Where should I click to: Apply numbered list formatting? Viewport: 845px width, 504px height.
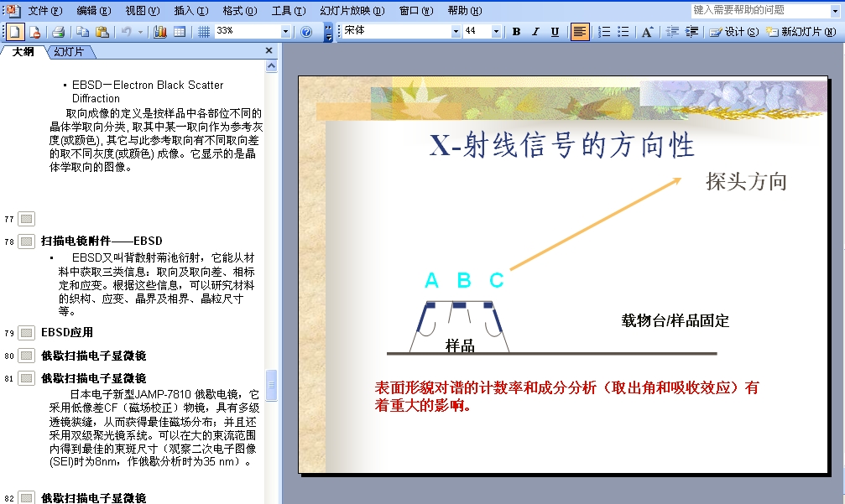pyautogui.click(x=604, y=32)
